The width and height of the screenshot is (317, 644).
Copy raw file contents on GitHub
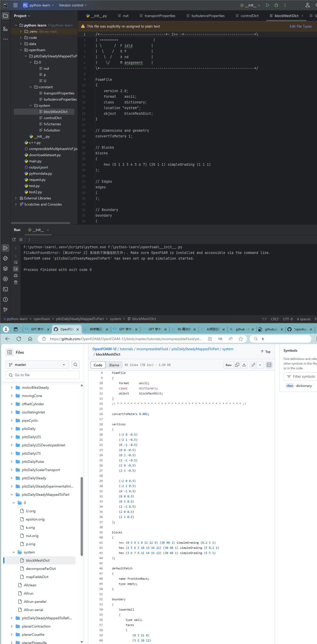tap(237, 365)
